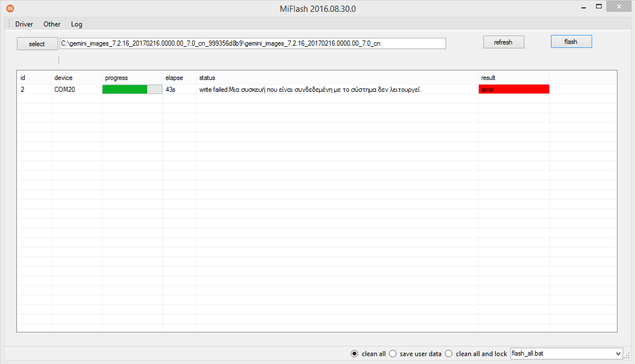Click the MiFlash Mi logo icon
The width and height of the screenshot is (635, 364).
coord(10,8)
